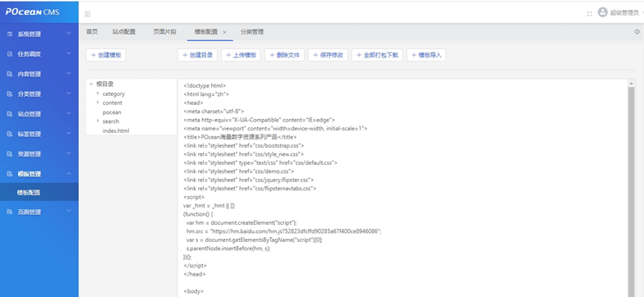The image size is (644, 297).
Task: Select the pocean item in tree
Action: 112,112
